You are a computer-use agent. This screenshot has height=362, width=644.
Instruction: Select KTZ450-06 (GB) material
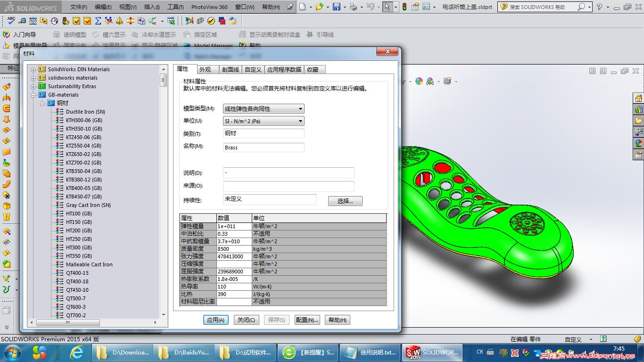click(83, 137)
